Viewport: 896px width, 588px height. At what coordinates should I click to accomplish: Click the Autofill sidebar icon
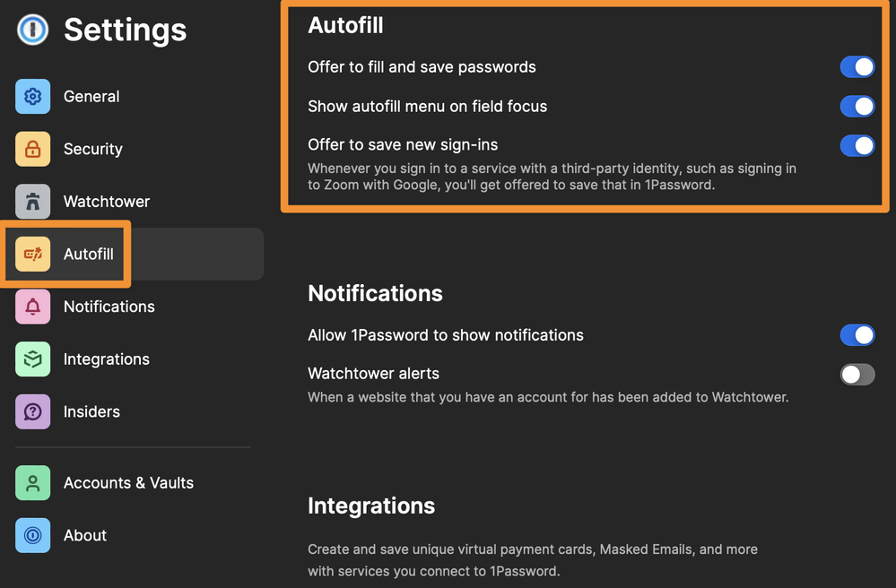click(33, 255)
